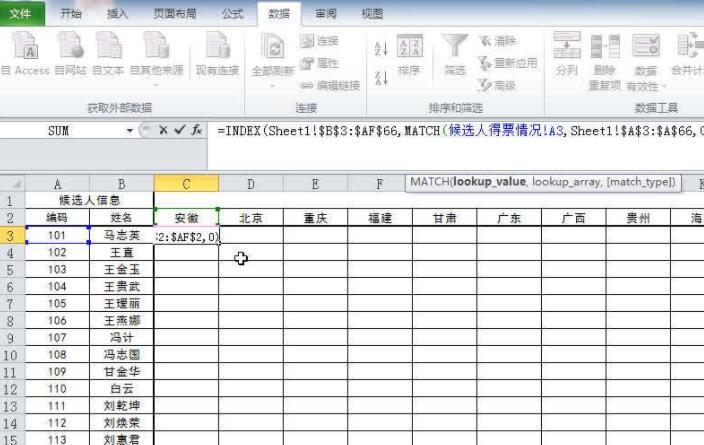The width and height of the screenshot is (704, 445).
Task: Open Insert Function fx button
Action: [x=196, y=130]
